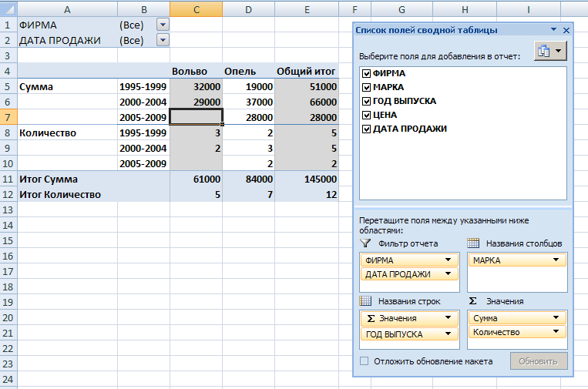This screenshot has width=588, height=389.
Task: Enable Отложить обновление макета checkbox
Action: 364,361
